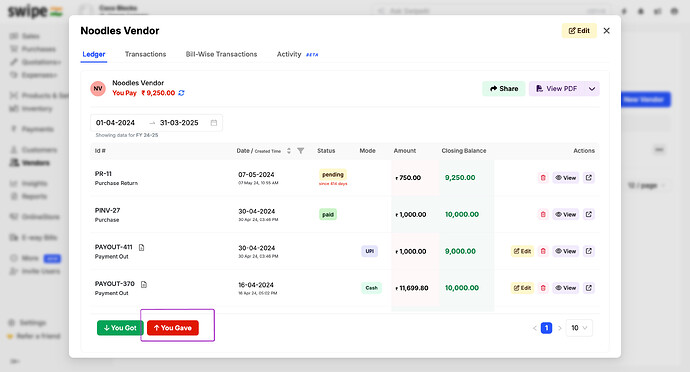
Task: Go to previous ledger page
Action: tap(535, 328)
